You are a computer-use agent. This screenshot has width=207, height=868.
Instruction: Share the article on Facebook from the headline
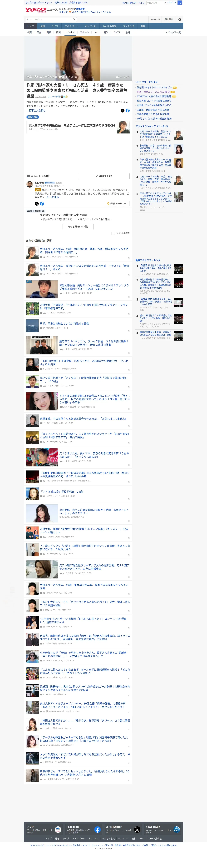(x=128, y=111)
